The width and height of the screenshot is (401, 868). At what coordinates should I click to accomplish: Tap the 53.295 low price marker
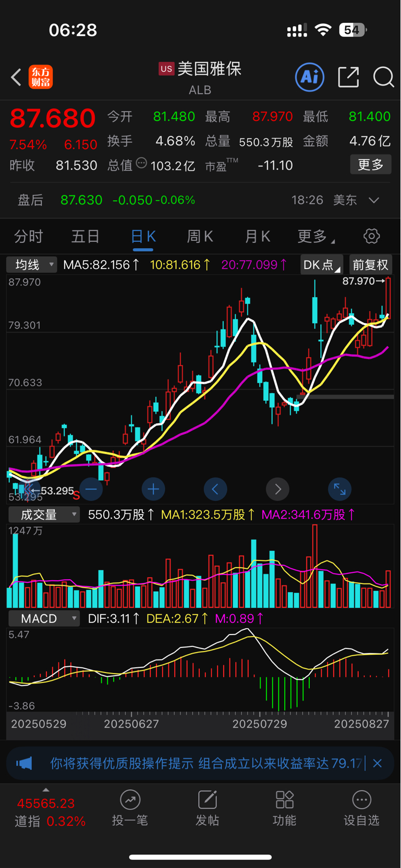coord(53,491)
